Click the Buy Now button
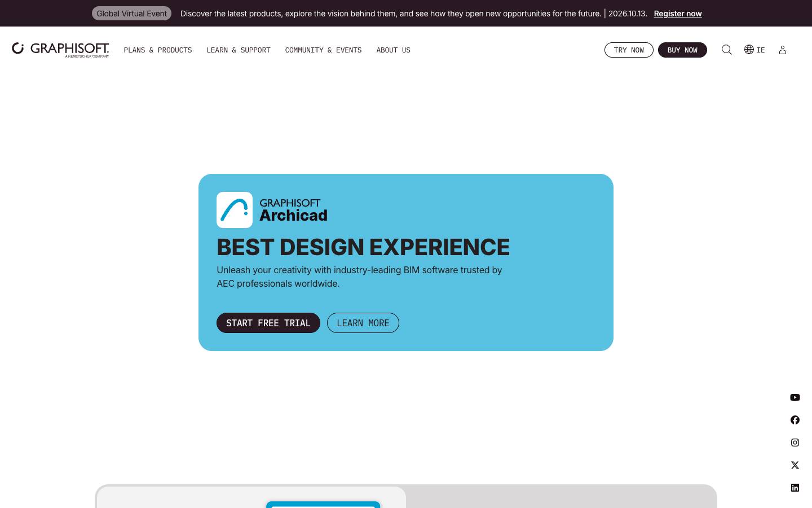The height and width of the screenshot is (508, 812). click(682, 50)
